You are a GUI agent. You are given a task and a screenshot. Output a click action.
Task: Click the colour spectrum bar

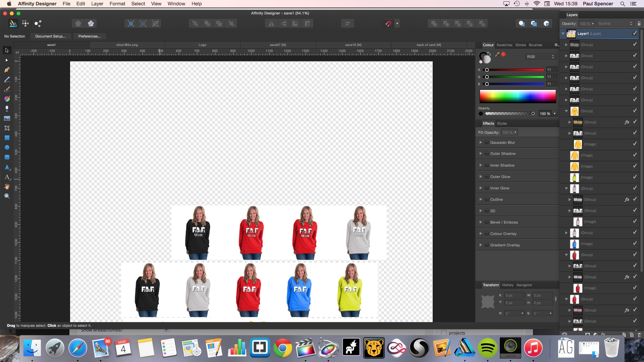[518, 97]
